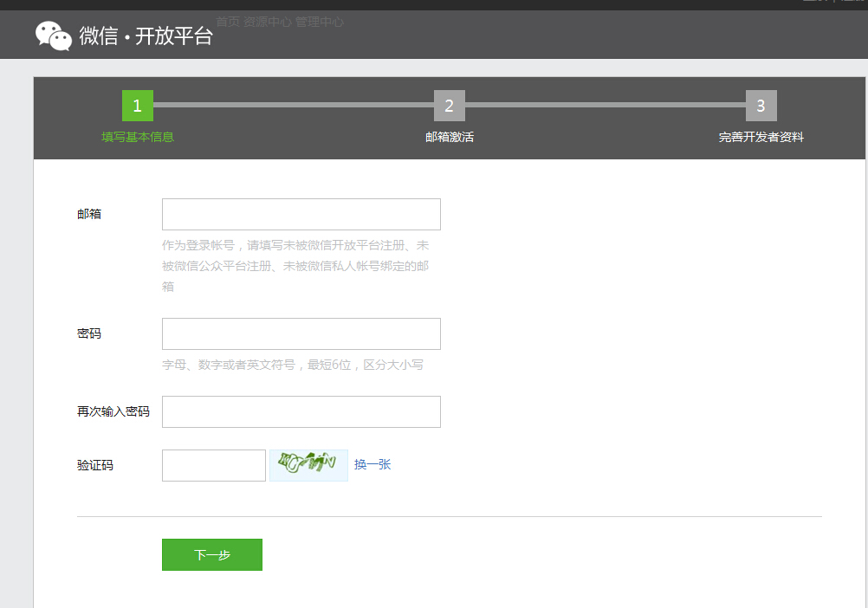The height and width of the screenshot is (608, 868).
Task: Click the 密码 field label
Action: [x=89, y=333]
